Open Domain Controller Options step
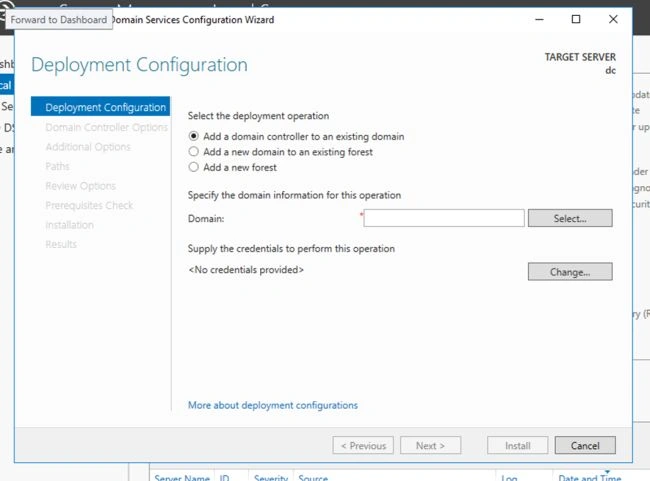Image resolution: width=650 pixels, height=481 pixels. [x=107, y=127]
